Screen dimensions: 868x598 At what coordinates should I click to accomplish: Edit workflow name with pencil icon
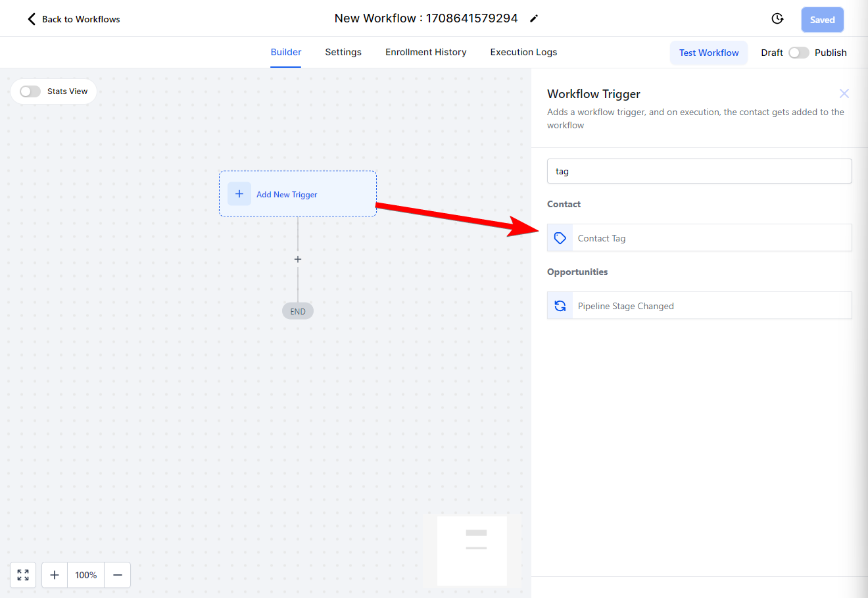534,18
